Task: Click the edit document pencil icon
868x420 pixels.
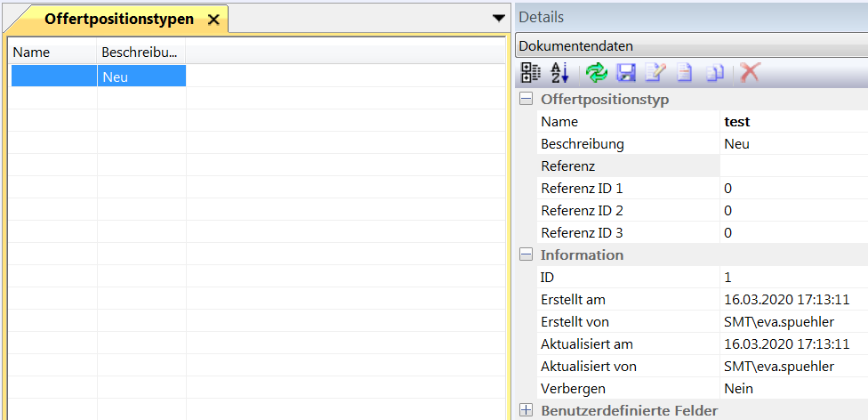Action: 655,73
